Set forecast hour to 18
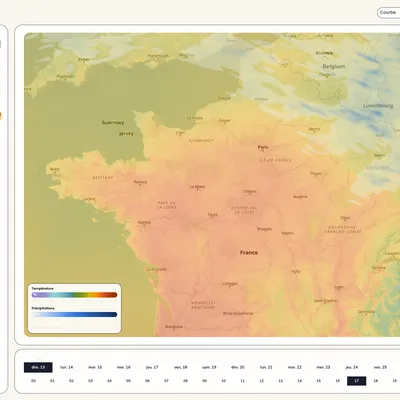 click(x=376, y=381)
